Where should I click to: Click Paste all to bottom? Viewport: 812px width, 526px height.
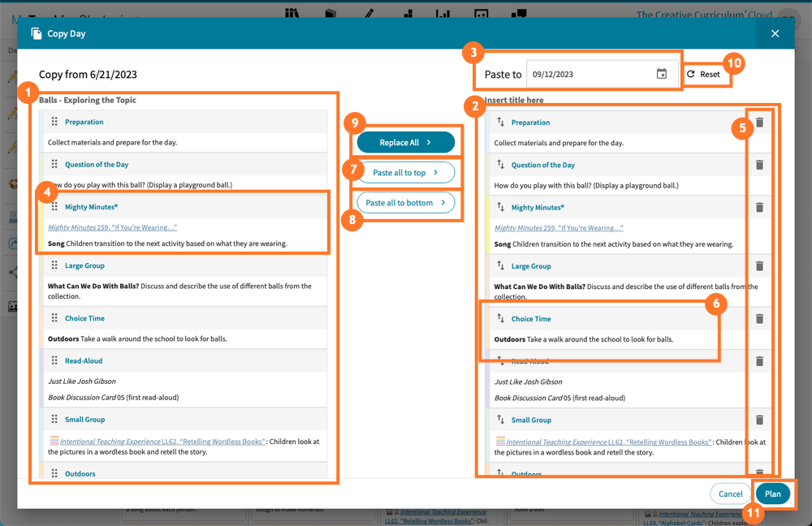[405, 202]
